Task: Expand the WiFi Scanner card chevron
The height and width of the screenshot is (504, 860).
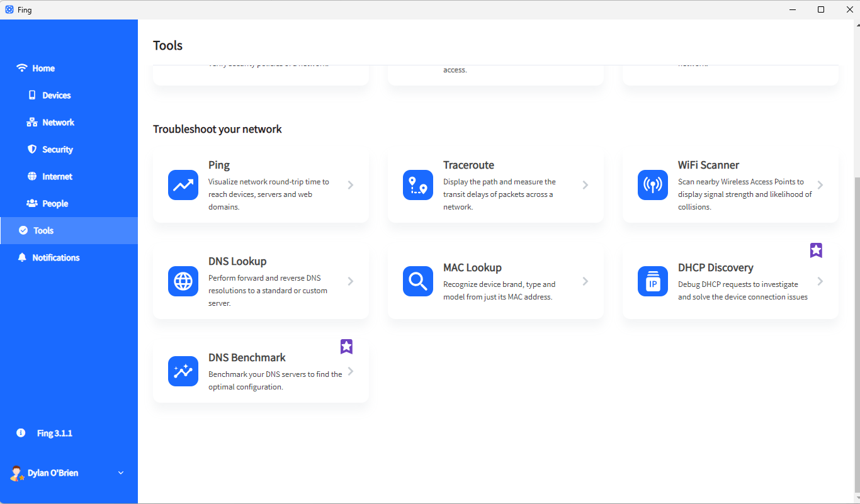Action: (820, 184)
